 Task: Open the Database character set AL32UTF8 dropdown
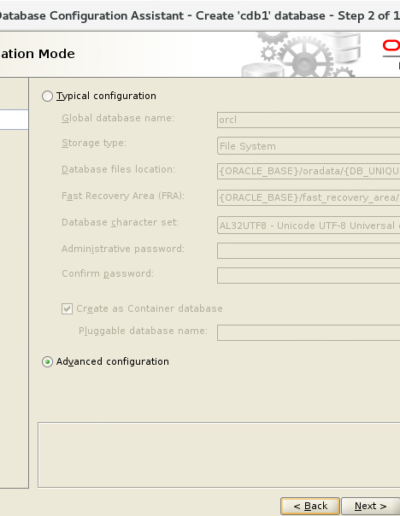[308, 225]
